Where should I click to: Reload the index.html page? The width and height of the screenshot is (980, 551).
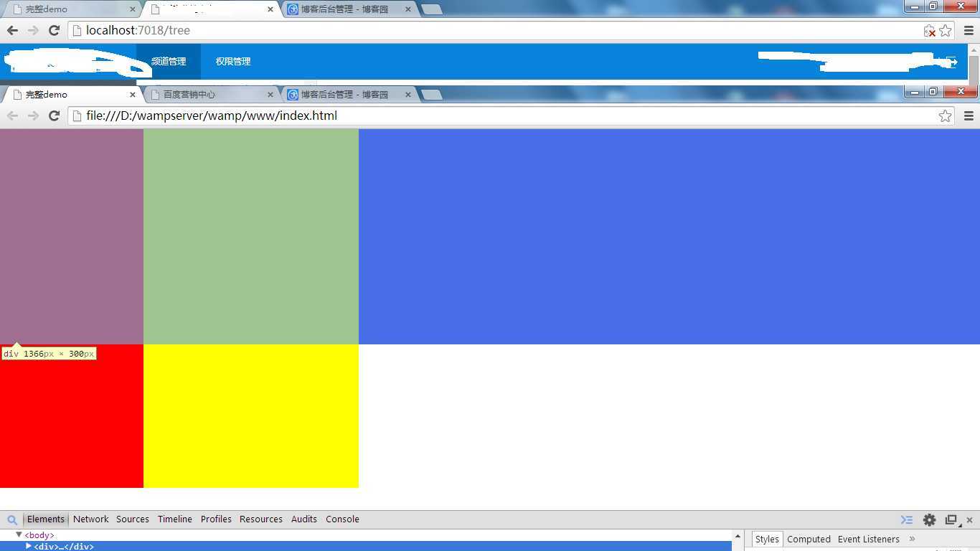[54, 116]
